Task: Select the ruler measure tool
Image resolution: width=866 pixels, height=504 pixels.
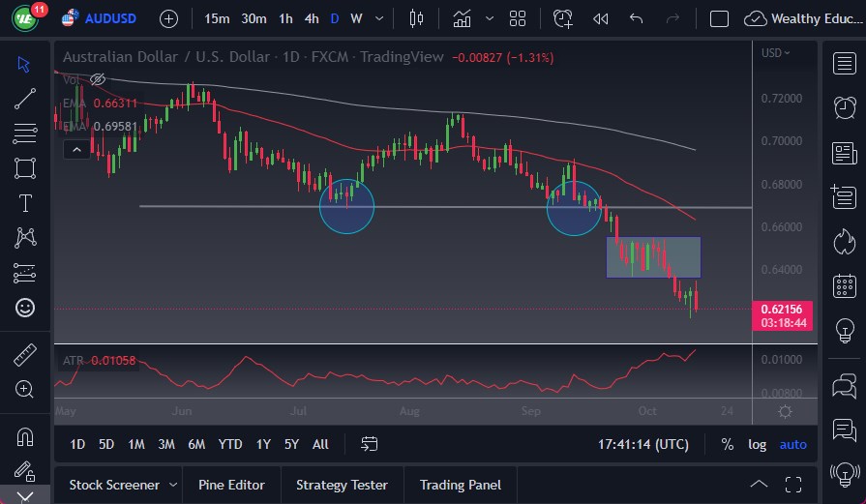Action: (25, 355)
